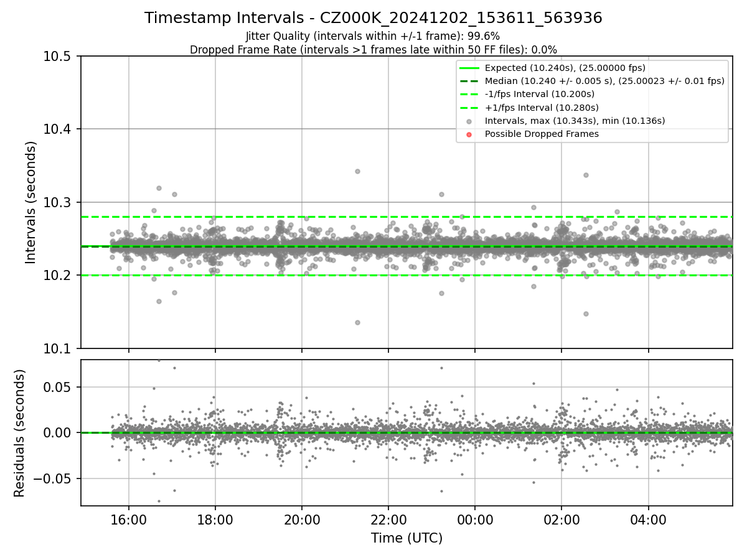Click the 'Residuals (seconds)' y-axis label
Screen dimensions: 747x560
(20, 433)
